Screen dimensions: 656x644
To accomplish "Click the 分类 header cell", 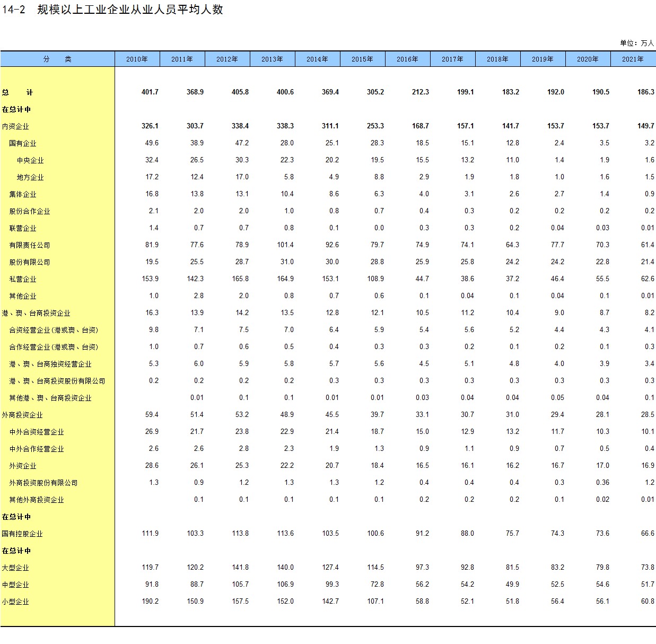I will 57,59.
